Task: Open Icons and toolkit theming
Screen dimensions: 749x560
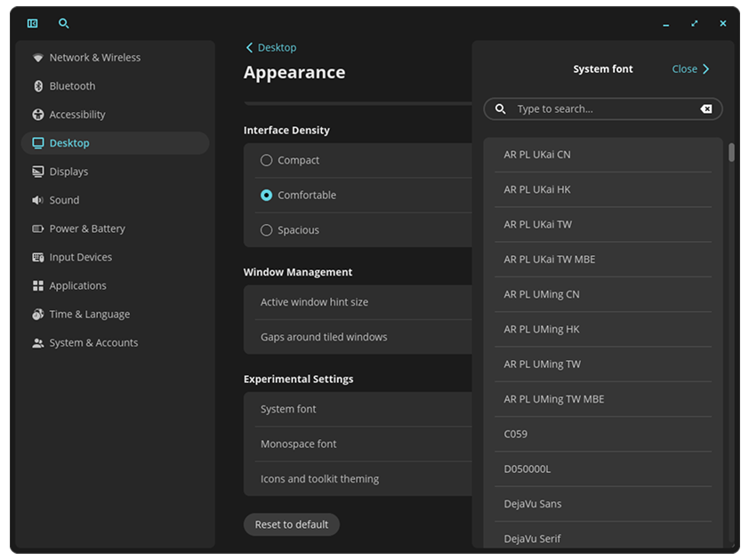Action: coord(358,479)
